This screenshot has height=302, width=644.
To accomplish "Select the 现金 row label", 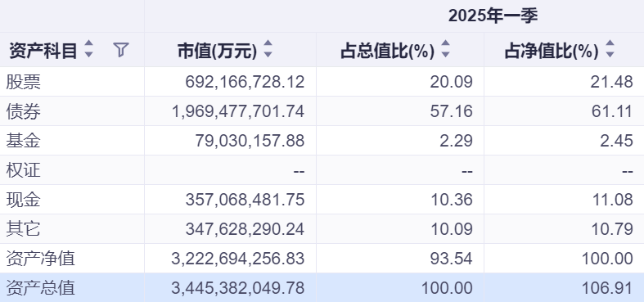I will (x=24, y=200).
